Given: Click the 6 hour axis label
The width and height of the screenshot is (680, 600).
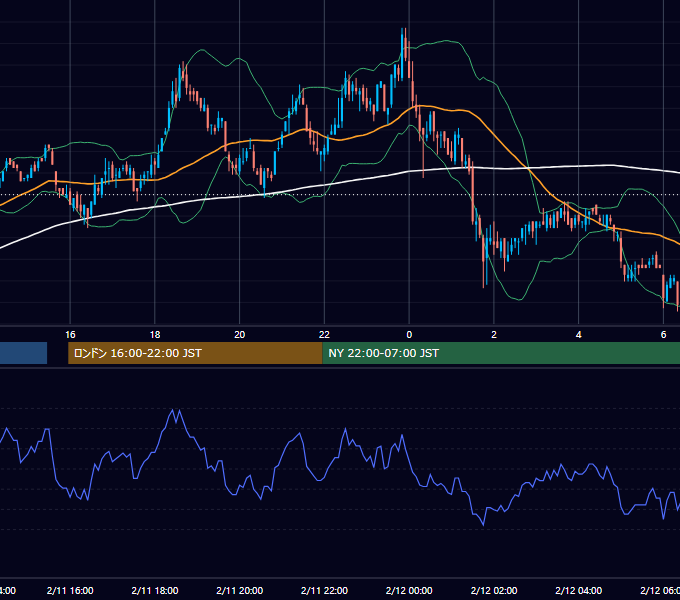Looking at the screenshot, I should pos(663,335).
